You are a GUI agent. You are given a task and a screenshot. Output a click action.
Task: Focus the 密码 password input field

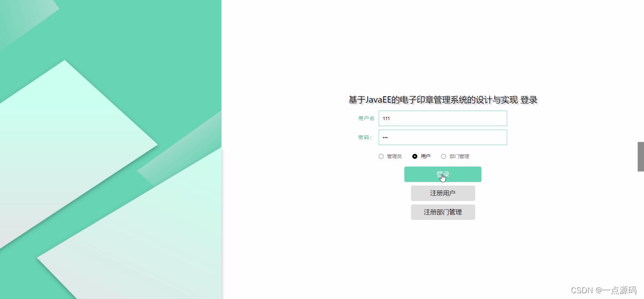(443, 137)
